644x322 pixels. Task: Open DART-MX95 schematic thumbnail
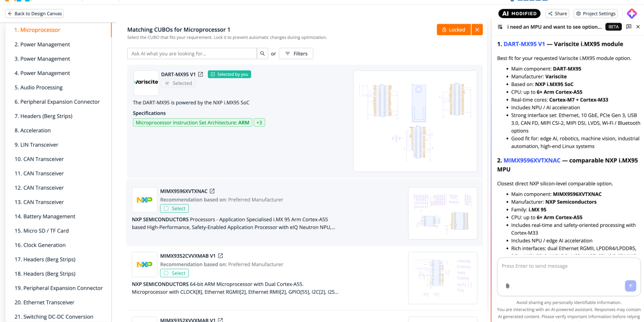[415, 121]
